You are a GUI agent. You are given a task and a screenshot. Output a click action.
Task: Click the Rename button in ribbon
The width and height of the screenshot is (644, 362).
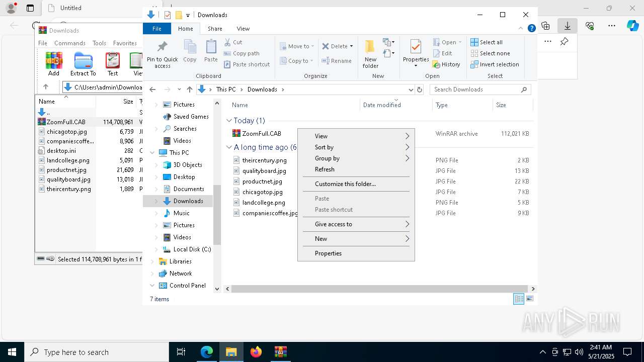[337, 61]
